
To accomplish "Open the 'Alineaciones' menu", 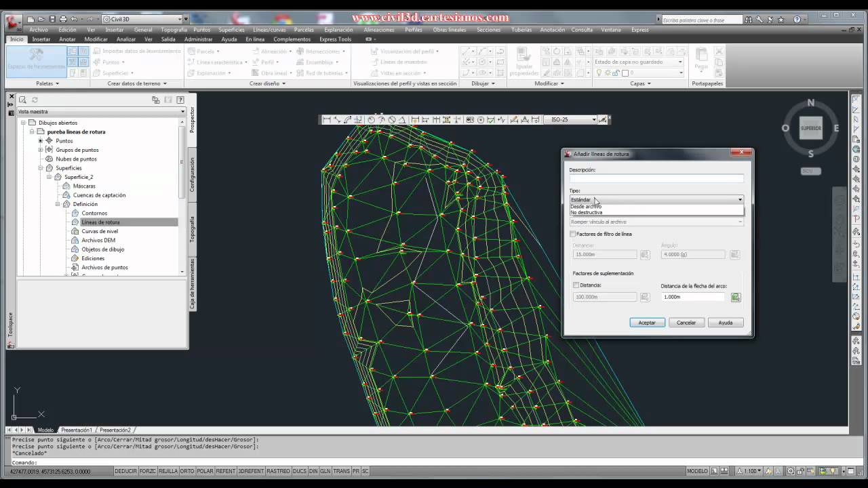I will (x=379, y=30).
